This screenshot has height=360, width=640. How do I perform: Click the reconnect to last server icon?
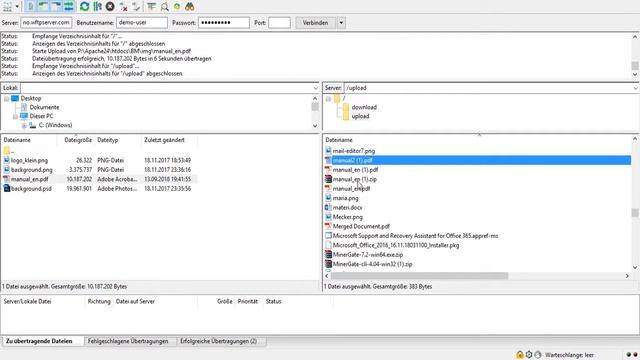click(136, 7)
